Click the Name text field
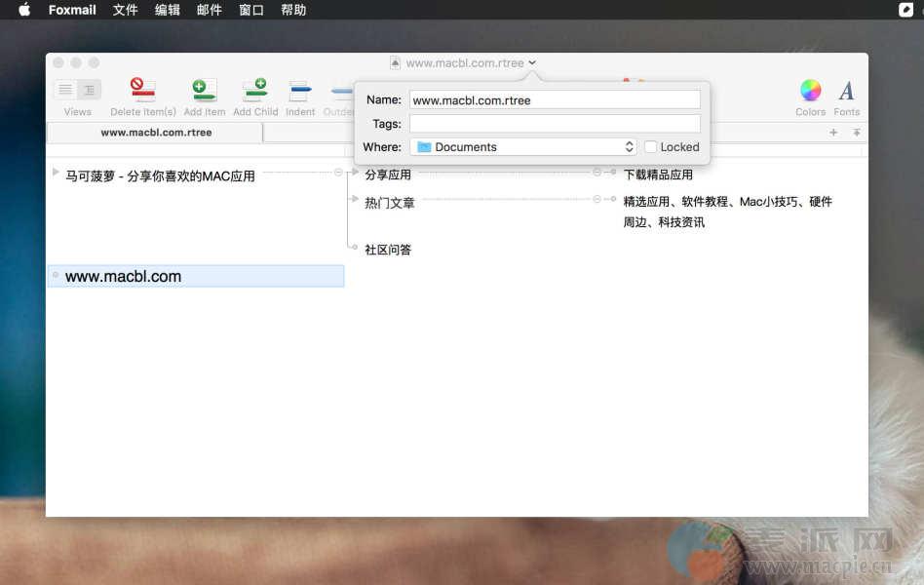This screenshot has width=924, height=585. click(x=554, y=99)
